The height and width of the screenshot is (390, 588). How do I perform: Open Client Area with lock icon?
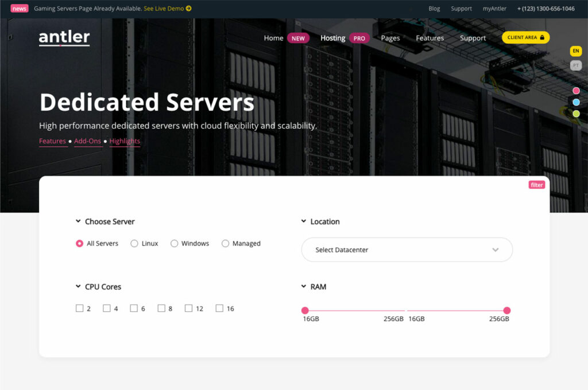coord(525,37)
